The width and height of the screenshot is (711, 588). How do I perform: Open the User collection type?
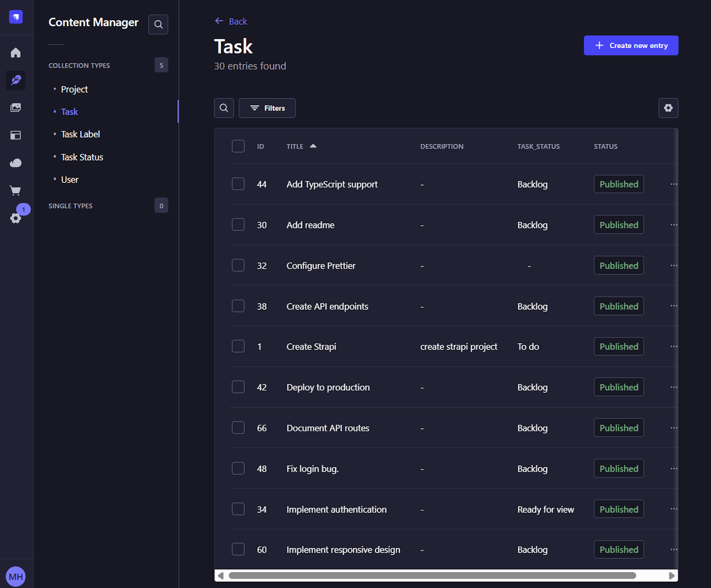(x=70, y=180)
